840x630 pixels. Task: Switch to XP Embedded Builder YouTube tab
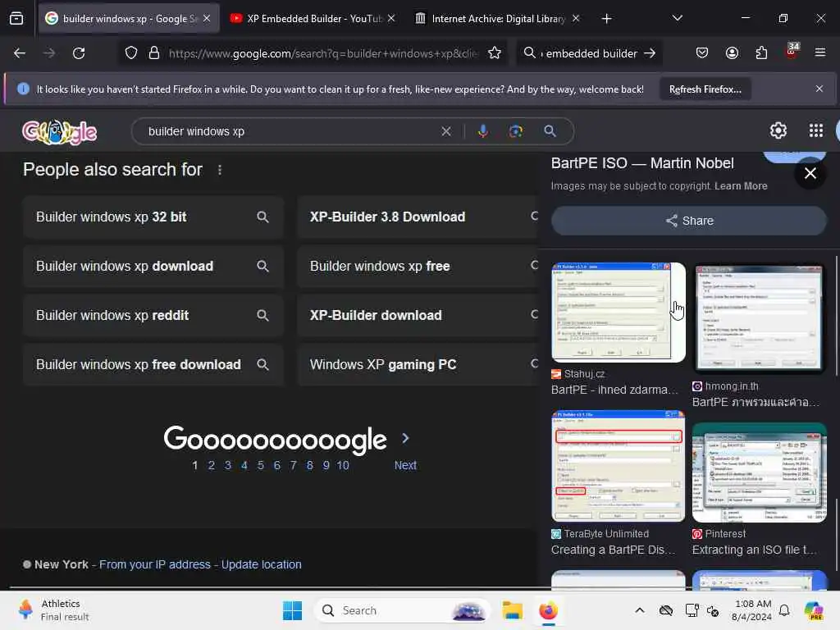point(313,19)
